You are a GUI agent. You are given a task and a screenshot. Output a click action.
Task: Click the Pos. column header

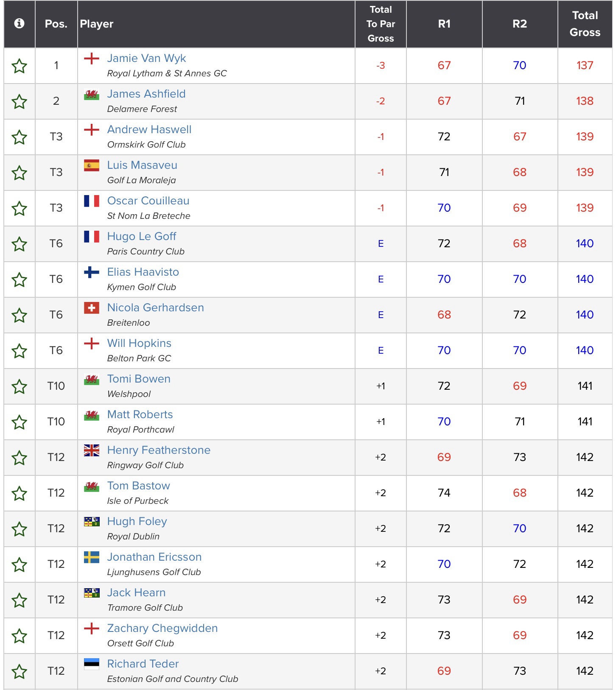[x=56, y=24]
